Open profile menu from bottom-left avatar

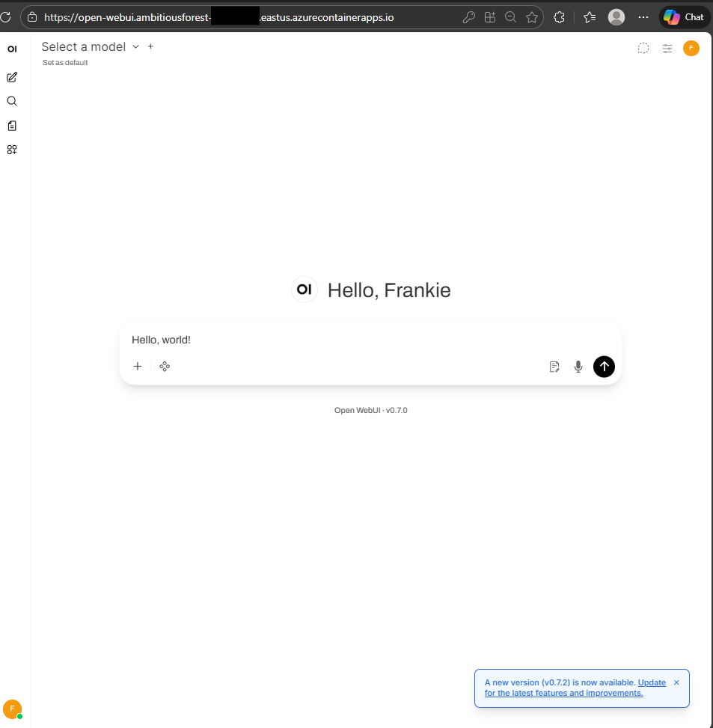[12, 708]
